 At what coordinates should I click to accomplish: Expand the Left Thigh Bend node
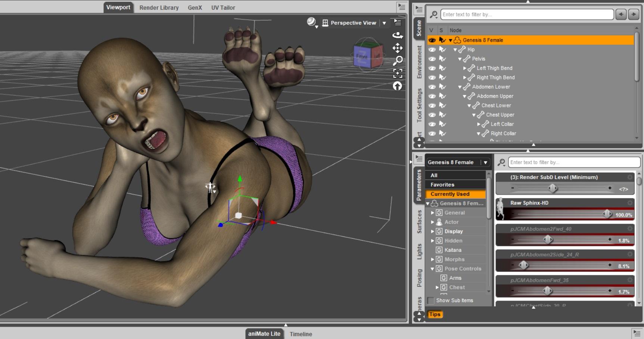point(465,68)
